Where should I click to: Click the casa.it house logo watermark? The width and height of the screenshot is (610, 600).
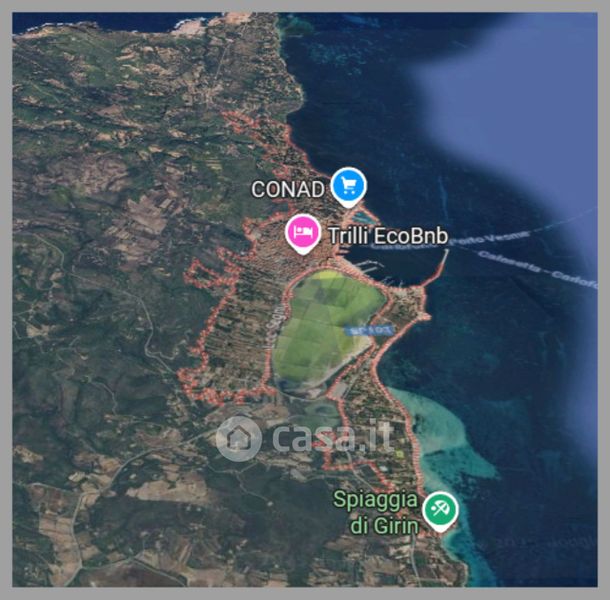coord(238,439)
